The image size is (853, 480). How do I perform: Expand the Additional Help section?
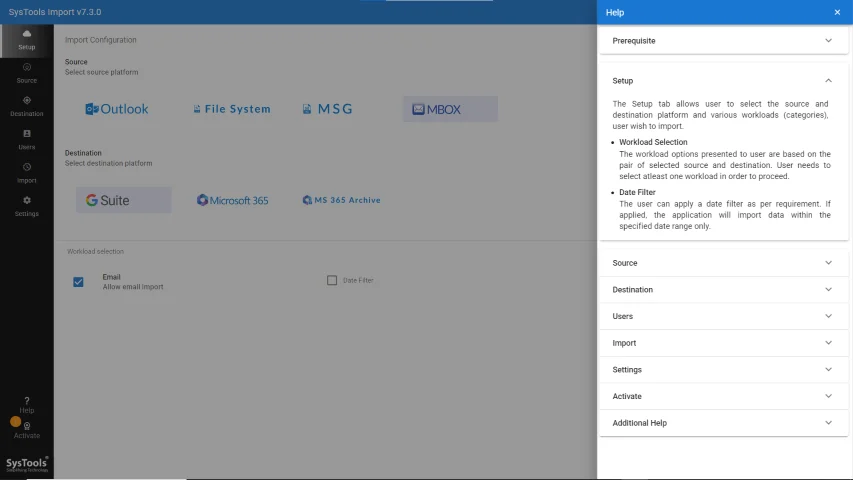click(723, 423)
